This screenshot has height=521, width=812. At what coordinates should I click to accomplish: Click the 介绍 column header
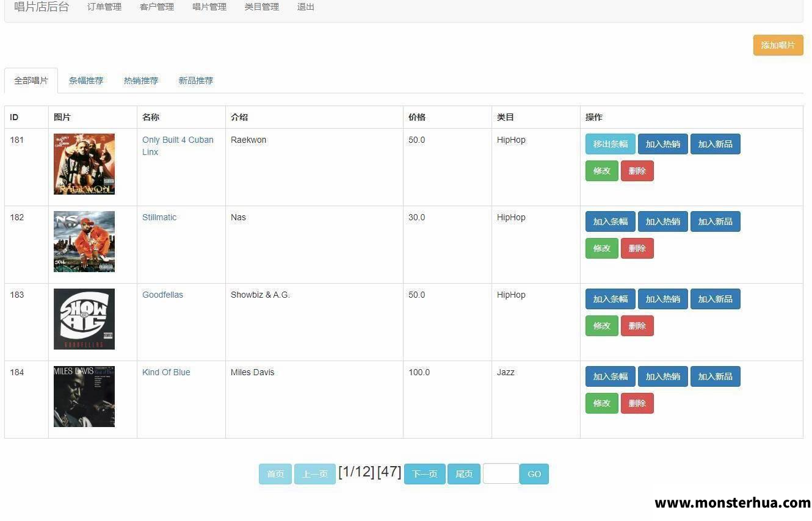tap(314, 117)
